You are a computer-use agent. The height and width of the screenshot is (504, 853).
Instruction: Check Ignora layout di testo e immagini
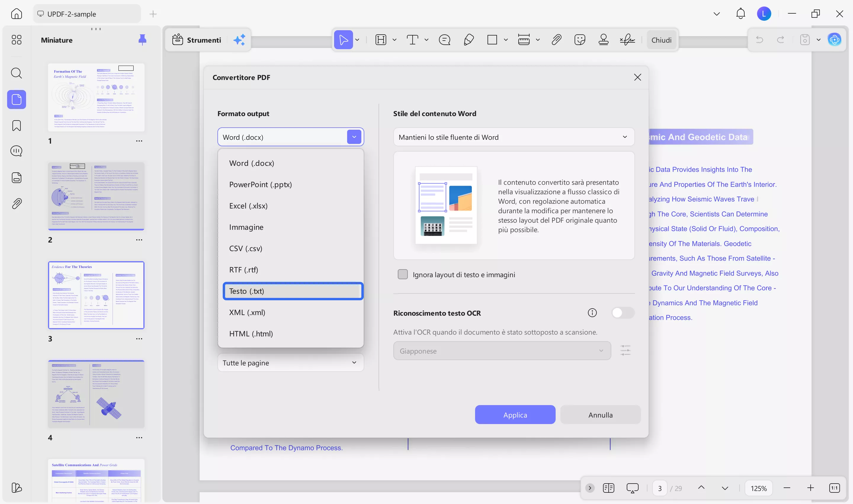(x=403, y=275)
